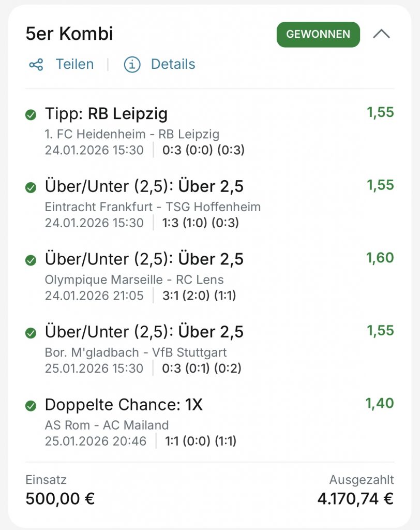
Task: Open the AS Rom - AC Mailand match
Action: coord(107,425)
